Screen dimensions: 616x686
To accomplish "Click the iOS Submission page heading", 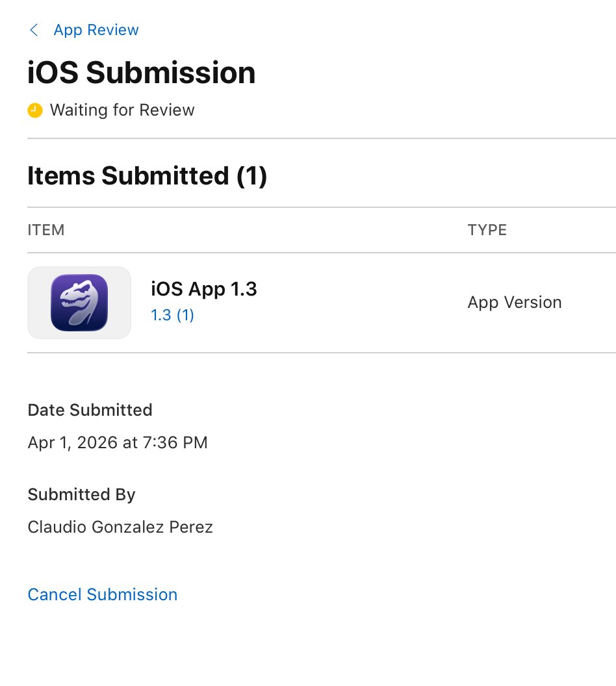I will click(141, 73).
